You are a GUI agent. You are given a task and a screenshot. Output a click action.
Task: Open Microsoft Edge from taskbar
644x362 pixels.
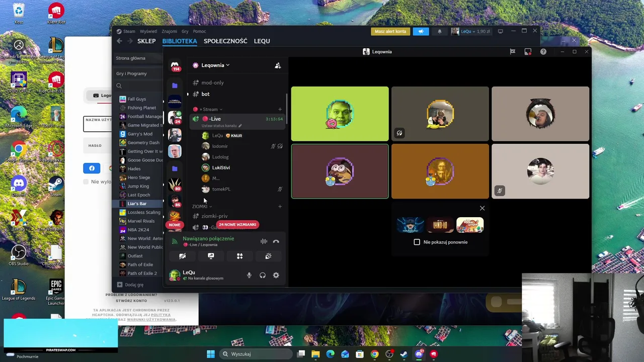330,354
